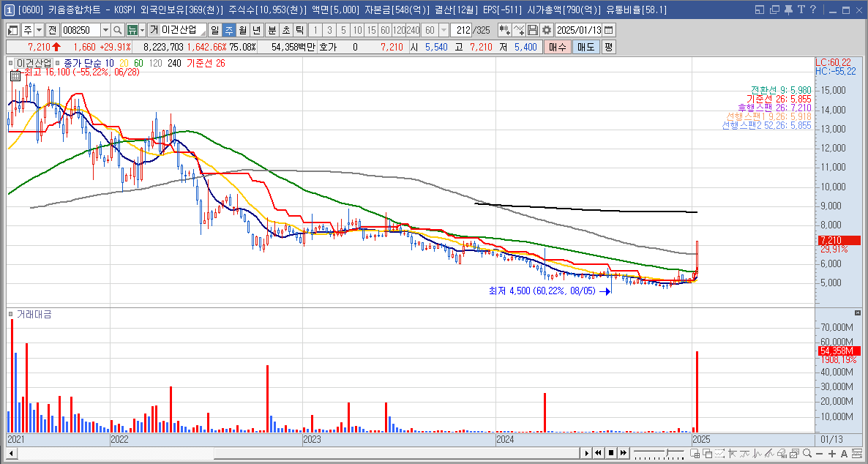Click the 기준선 26 indicator label

tap(205, 63)
